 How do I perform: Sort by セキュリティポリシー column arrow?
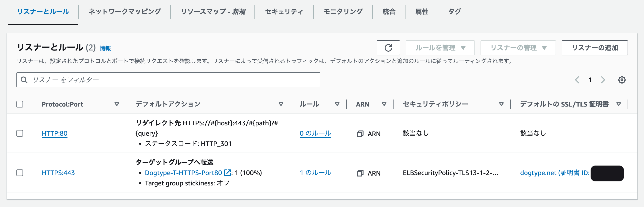(501, 104)
